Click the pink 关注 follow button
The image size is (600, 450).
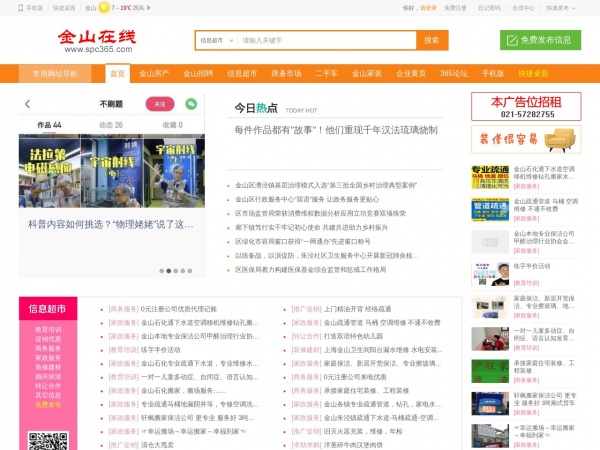pos(159,104)
